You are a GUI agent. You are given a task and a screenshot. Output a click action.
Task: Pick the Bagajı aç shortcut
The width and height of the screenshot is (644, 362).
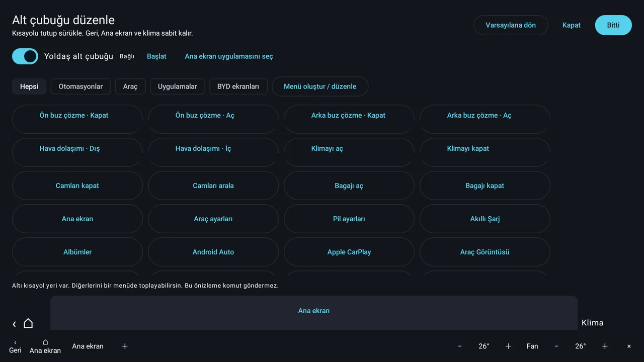pyautogui.click(x=349, y=186)
